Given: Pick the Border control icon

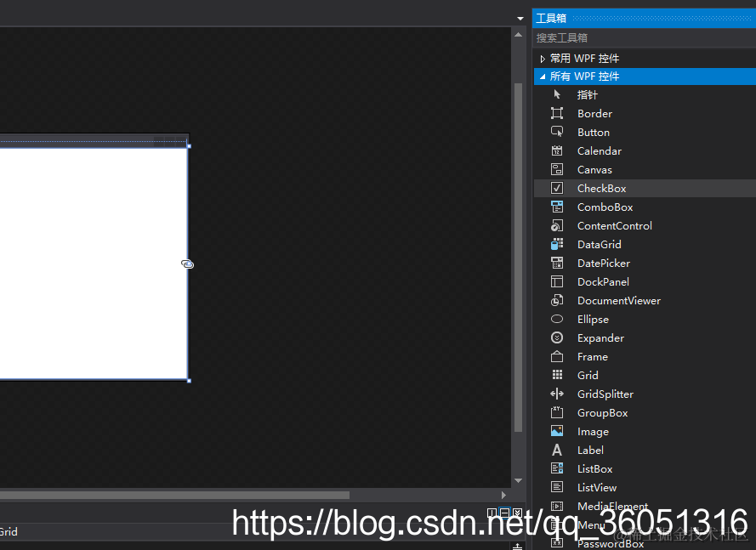Looking at the screenshot, I should (557, 113).
